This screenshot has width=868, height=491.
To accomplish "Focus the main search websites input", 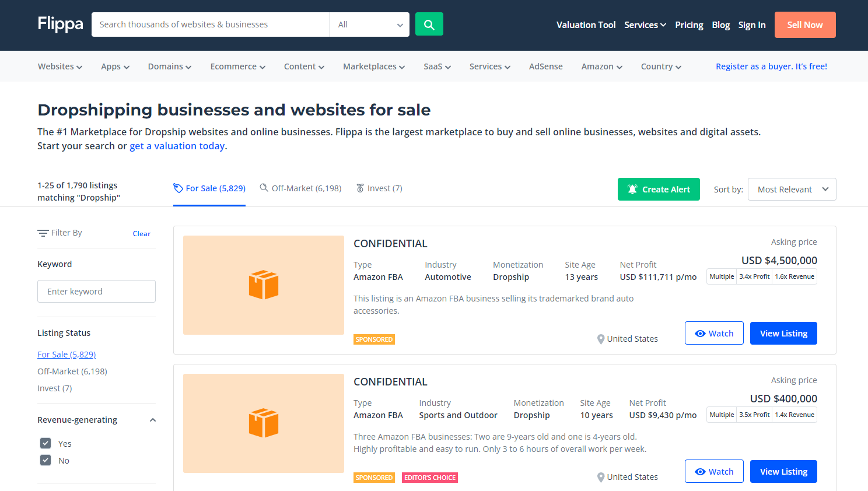I will click(211, 24).
